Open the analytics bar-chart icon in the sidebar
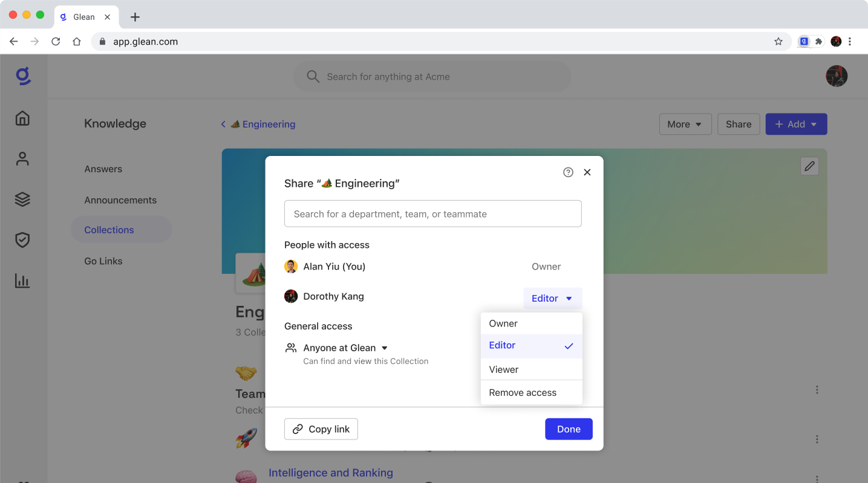This screenshot has height=483, width=868. point(22,280)
